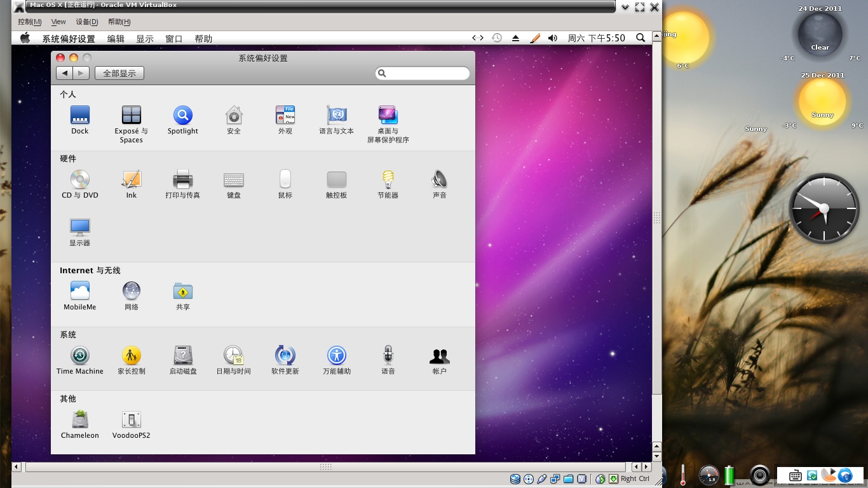
Task: Open 显示器 (Displays) preferences
Action: [79, 232]
